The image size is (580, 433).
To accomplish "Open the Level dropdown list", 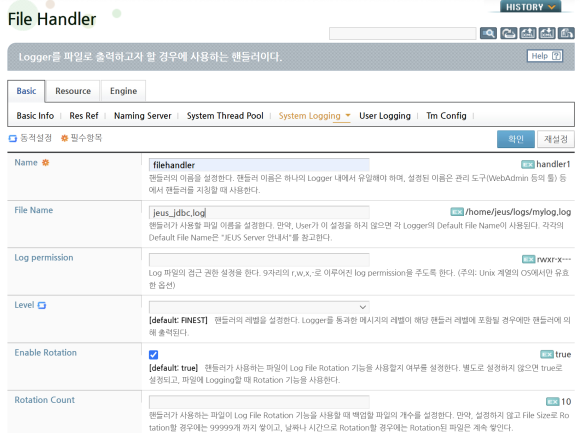I will coord(259,307).
